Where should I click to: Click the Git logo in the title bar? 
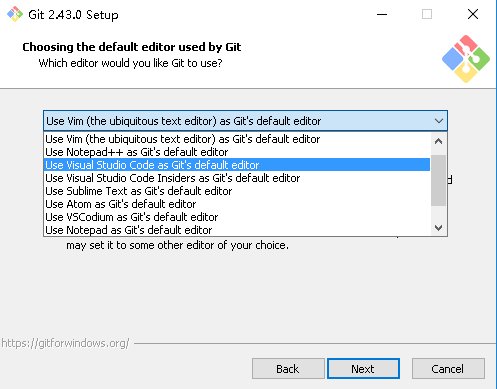(15, 14)
